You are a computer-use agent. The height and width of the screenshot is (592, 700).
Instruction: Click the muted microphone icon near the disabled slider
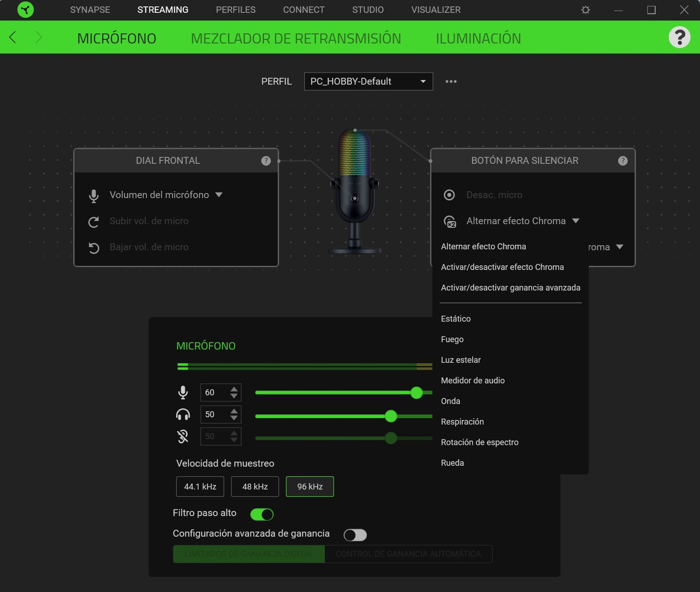(183, 436)
